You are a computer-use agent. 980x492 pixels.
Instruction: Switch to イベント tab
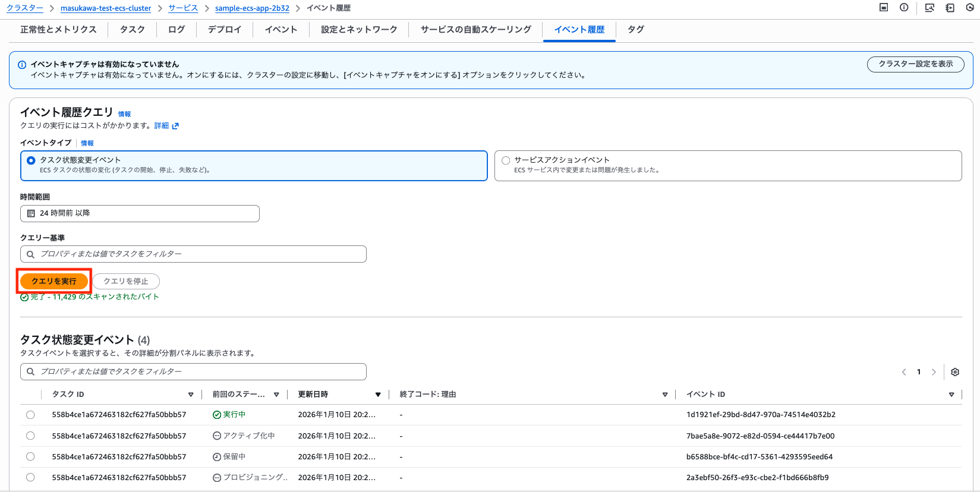281,30
